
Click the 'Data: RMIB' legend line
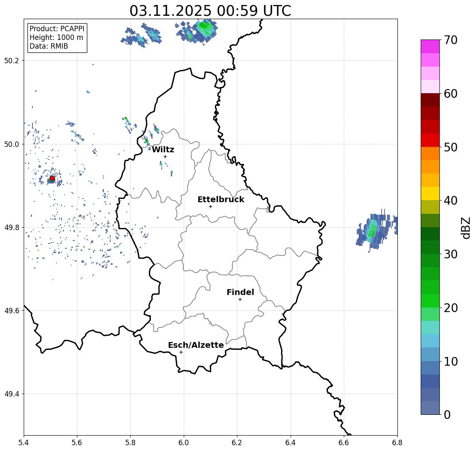point(49,46)
